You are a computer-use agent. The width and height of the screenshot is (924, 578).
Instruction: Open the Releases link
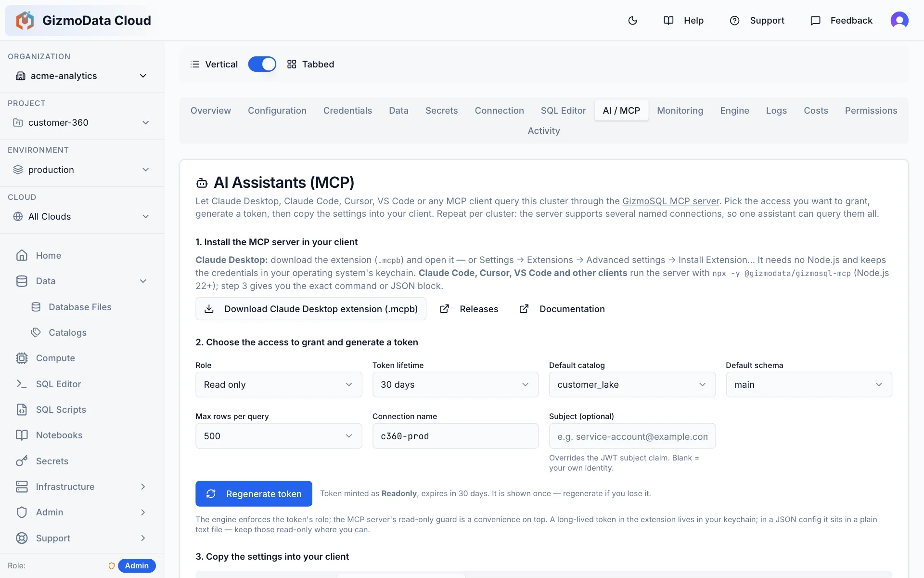coord(469,309)
